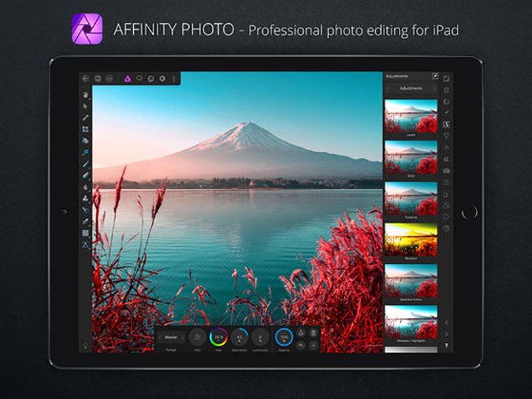Expand the Adjustments category selector

[x=410, y=88]
